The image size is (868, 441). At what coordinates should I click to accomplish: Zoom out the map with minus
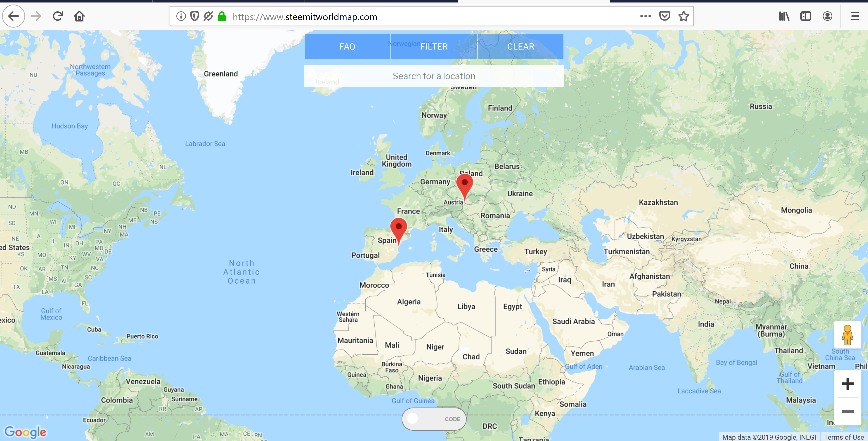point(848,412)
